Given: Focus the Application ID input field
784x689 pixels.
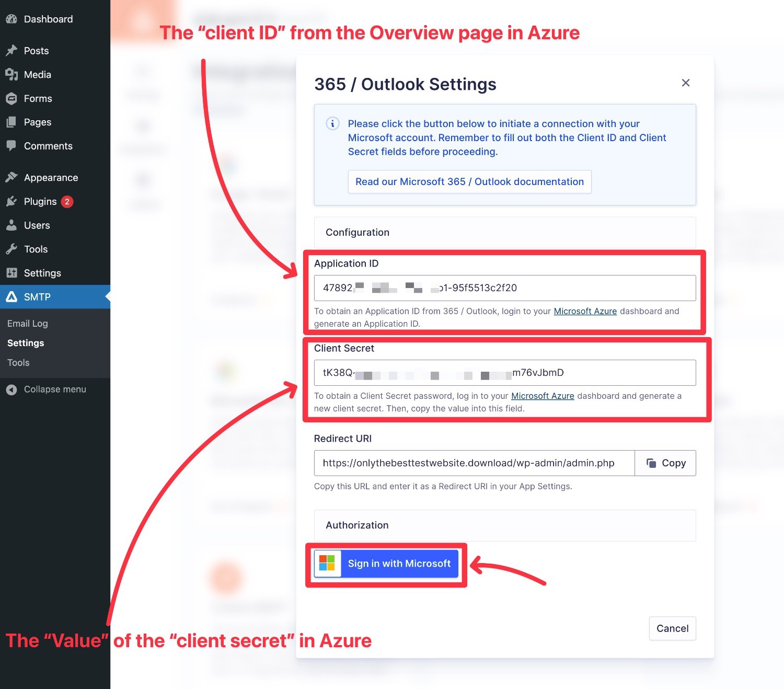Looking at the screenshot, I should click(505, 288).
